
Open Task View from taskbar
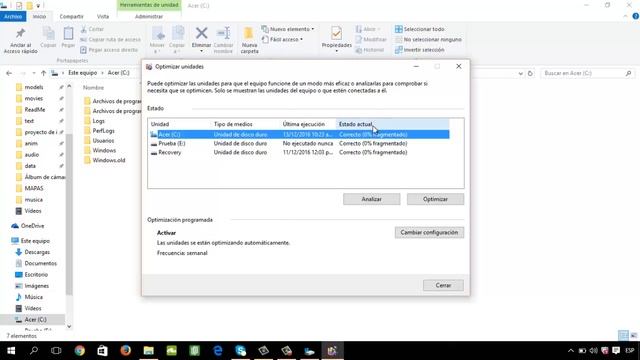click(56, 351)
